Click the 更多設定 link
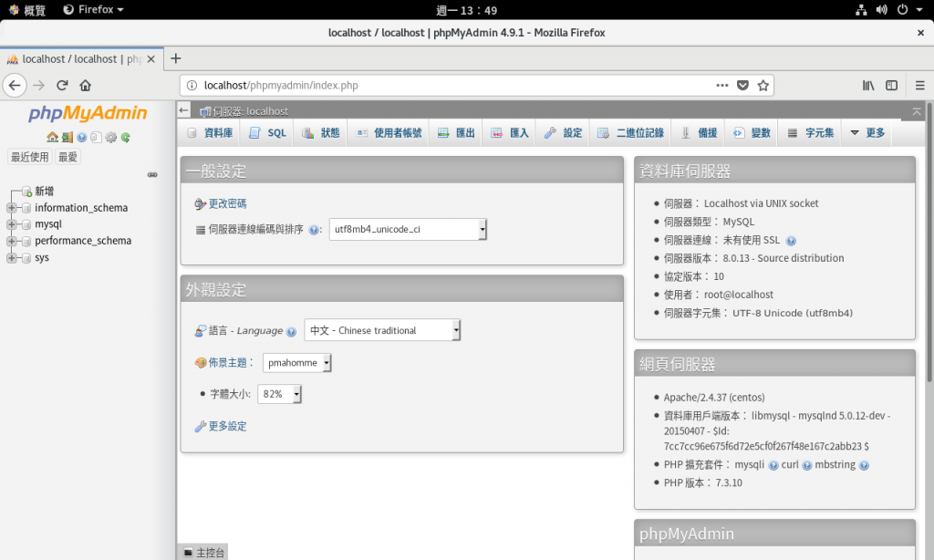Screen dimensions: 934x560 pyautogui.click(x=227, y=427)
